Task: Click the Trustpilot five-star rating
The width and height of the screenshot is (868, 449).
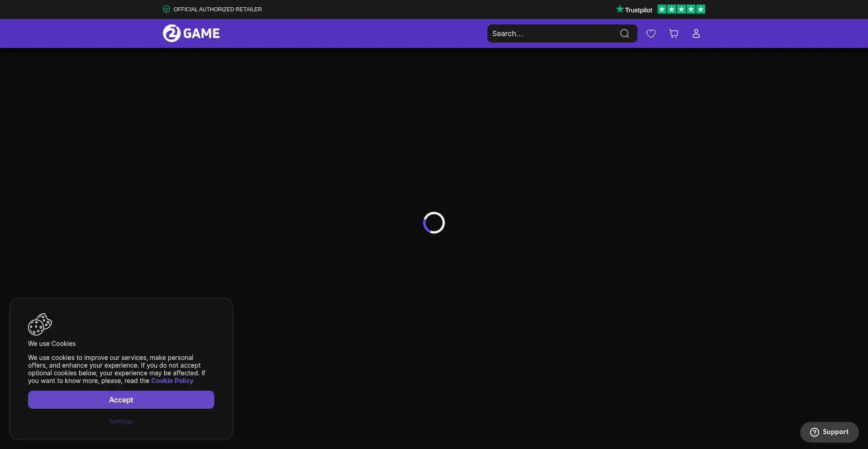Action: tap(681, 9)
